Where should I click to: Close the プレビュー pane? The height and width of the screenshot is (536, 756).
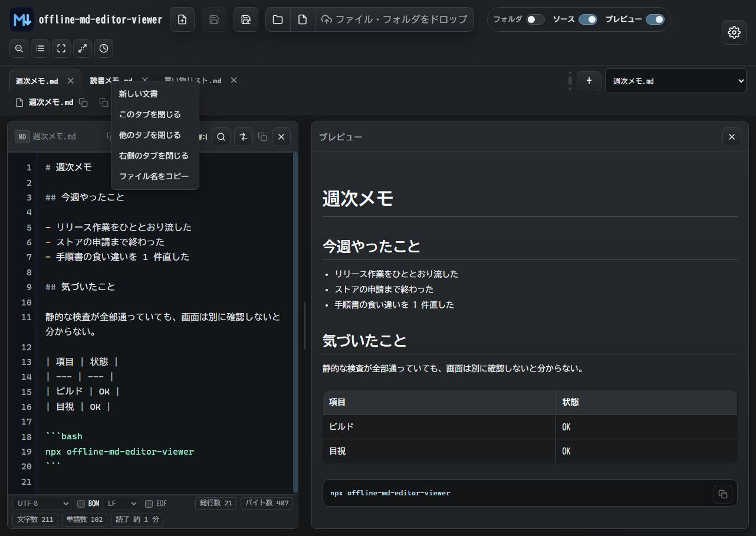(x=732, y=137)
